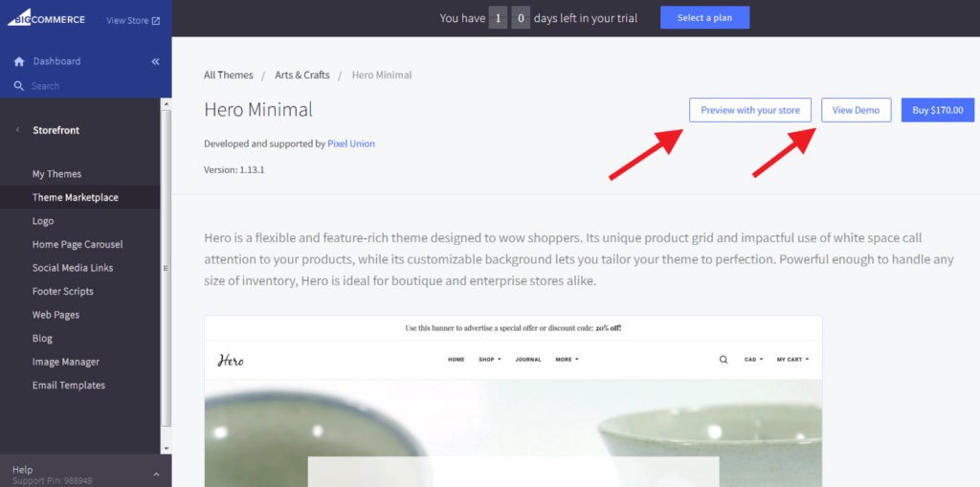Viewport: 980px width, 487px height.
Task: Click the Support Pin text
Action: click(x=52, y=480)
